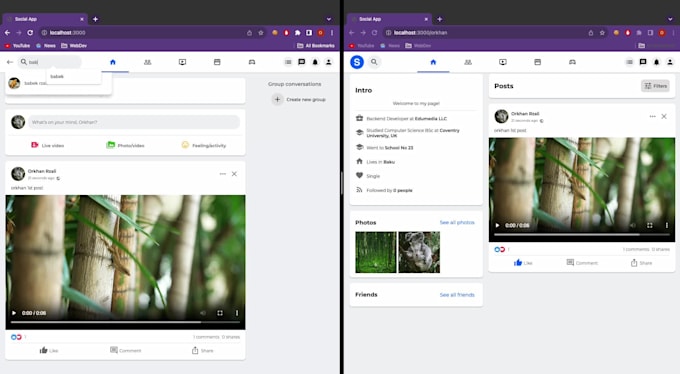Open the forest photo thumbnail
The image size is (680, 374).
pos(376,252)
